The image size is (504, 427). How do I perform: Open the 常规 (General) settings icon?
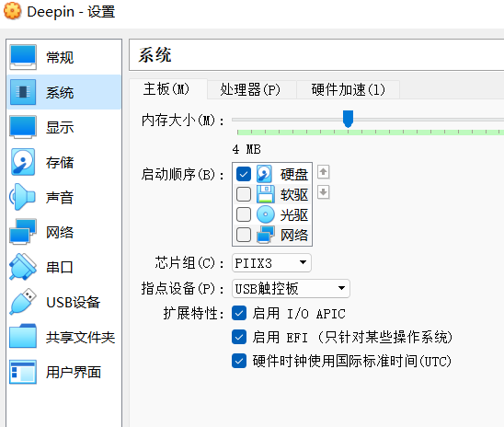click(x=22, y=57)
